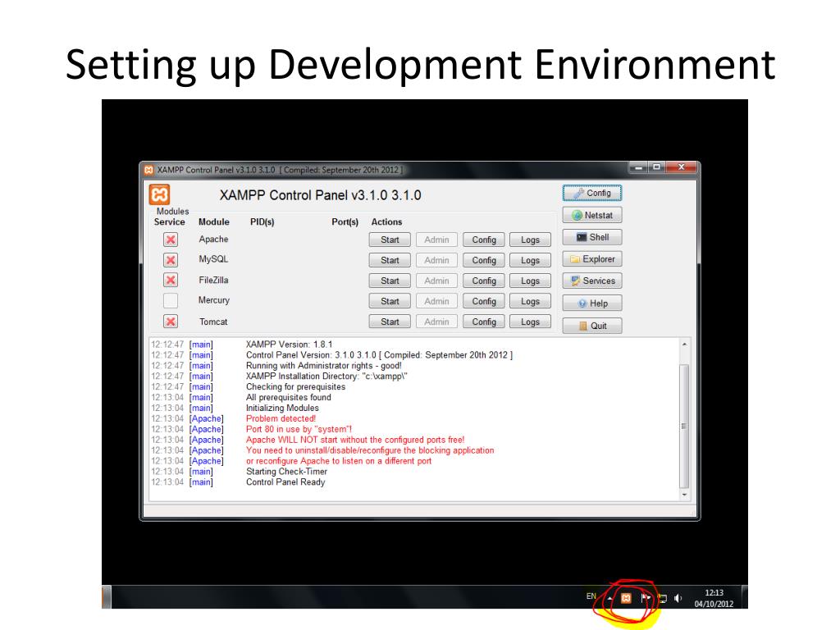This screenshot has height=630, width=840.
Task: Click the Admin button for Tomcat
Action: click(x=436, y=322)
